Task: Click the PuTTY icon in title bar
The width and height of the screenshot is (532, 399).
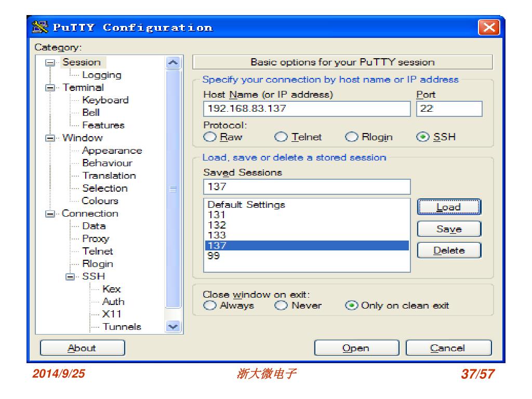Action: coord(39,27)
